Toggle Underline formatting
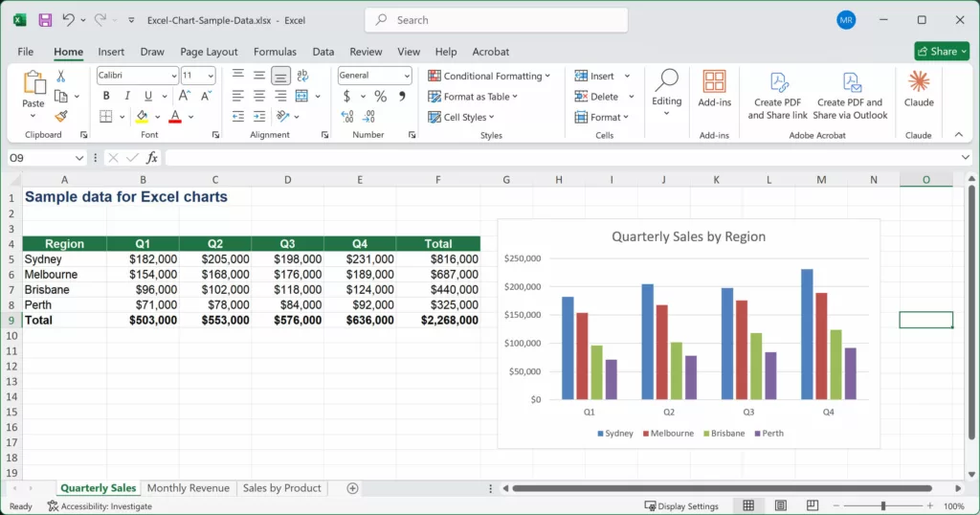The image size is (980, 515). coord(148,96)
